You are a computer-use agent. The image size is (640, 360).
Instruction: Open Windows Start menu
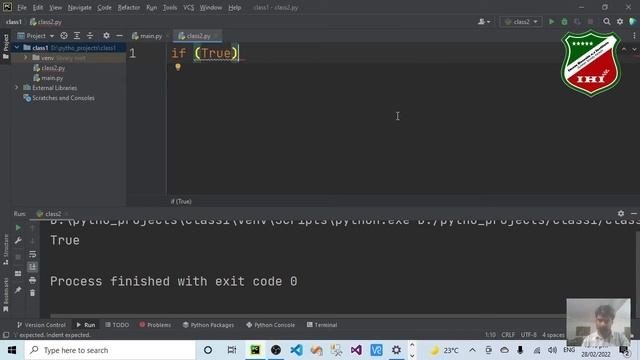point(12,350)
